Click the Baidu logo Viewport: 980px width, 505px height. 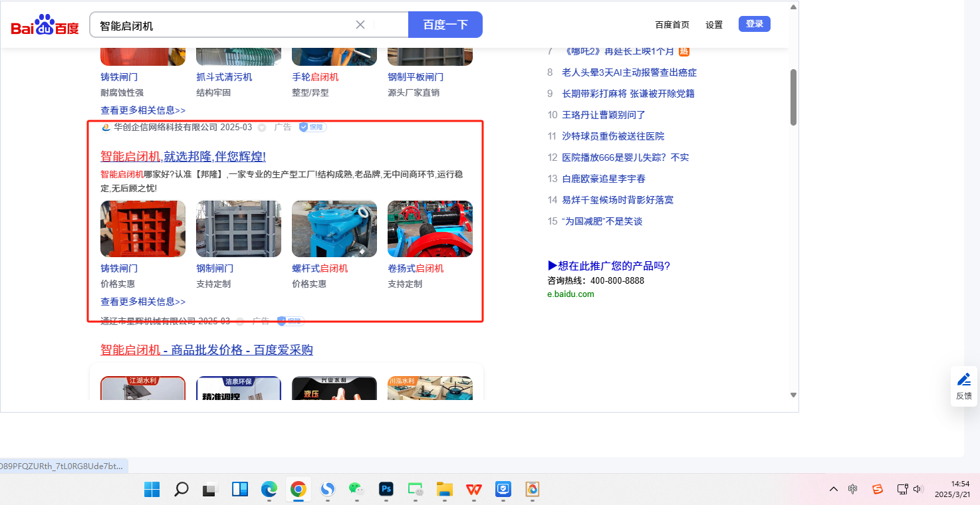[x=45, y=26]
